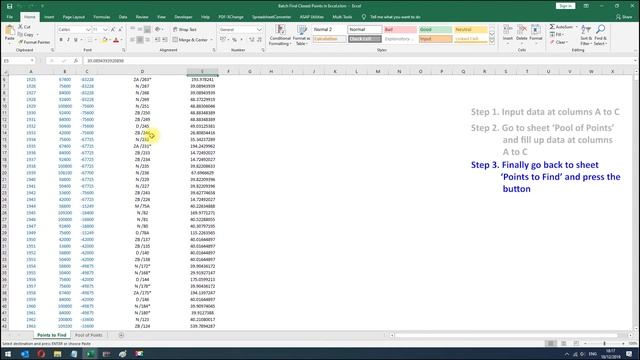Open the File tab
Screen dimensions: 640x360
9,17
